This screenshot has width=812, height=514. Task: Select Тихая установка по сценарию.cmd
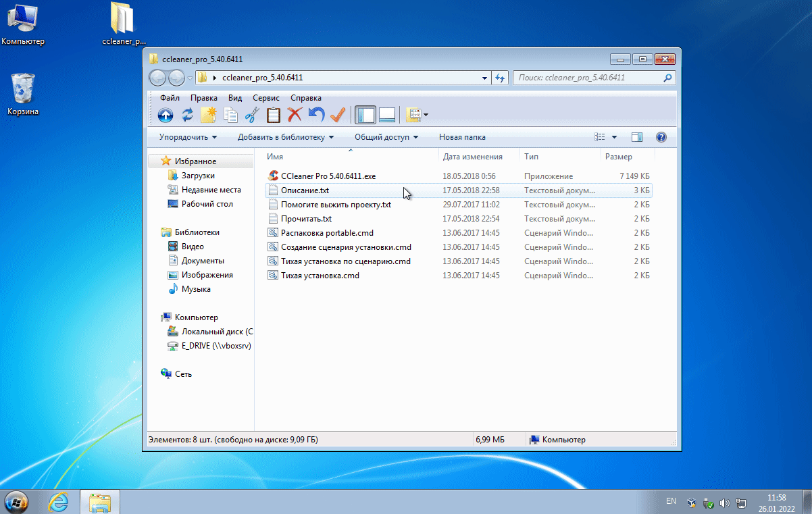(x=459, y=261)
